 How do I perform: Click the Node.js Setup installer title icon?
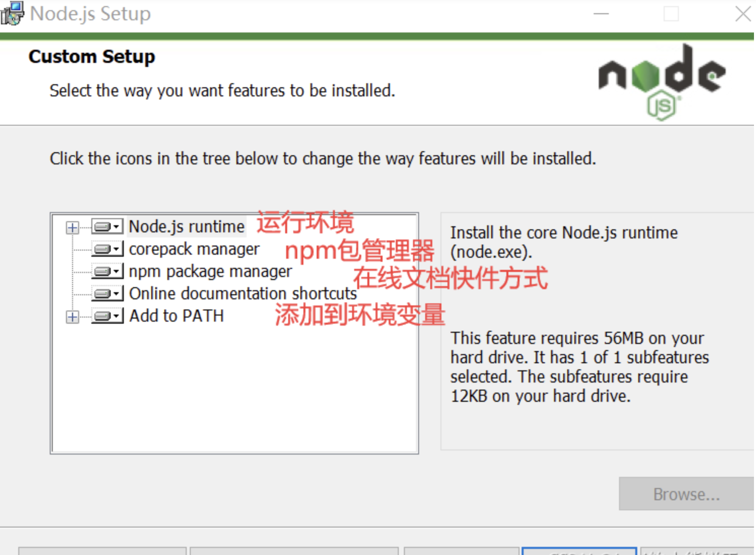(x=12, y=13)
